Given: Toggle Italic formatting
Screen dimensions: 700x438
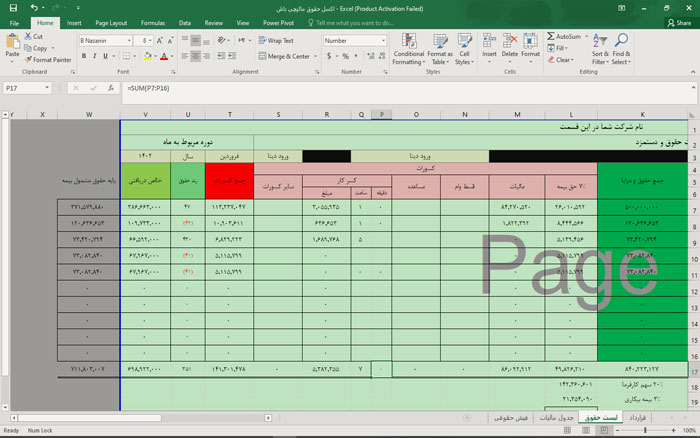Looking at the screenshot, I should point(95,56).
